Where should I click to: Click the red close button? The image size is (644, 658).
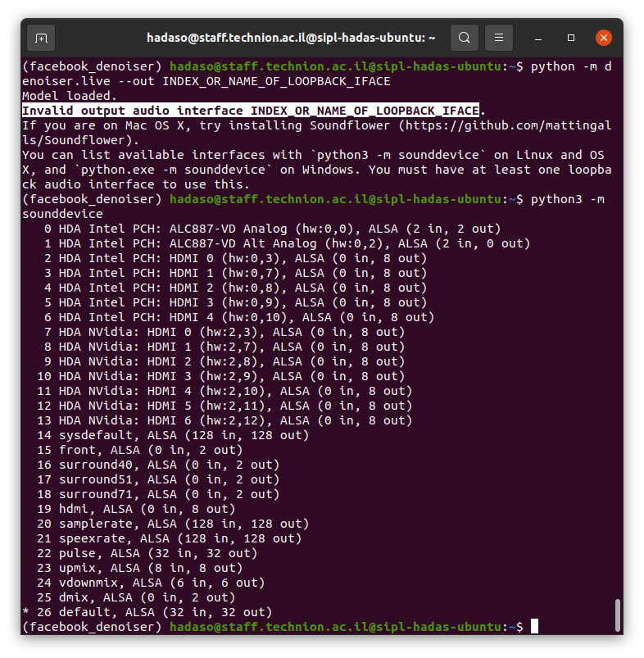(x=603, y=37)
